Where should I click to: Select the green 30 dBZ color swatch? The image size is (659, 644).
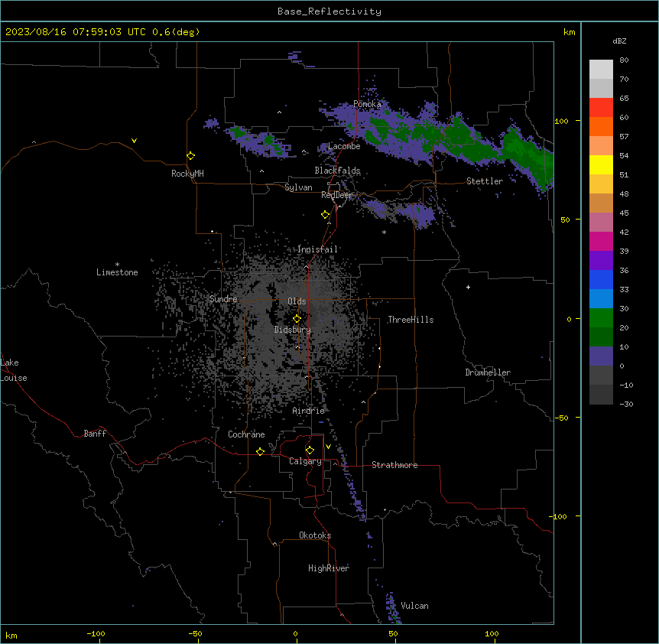coord(601,318)
